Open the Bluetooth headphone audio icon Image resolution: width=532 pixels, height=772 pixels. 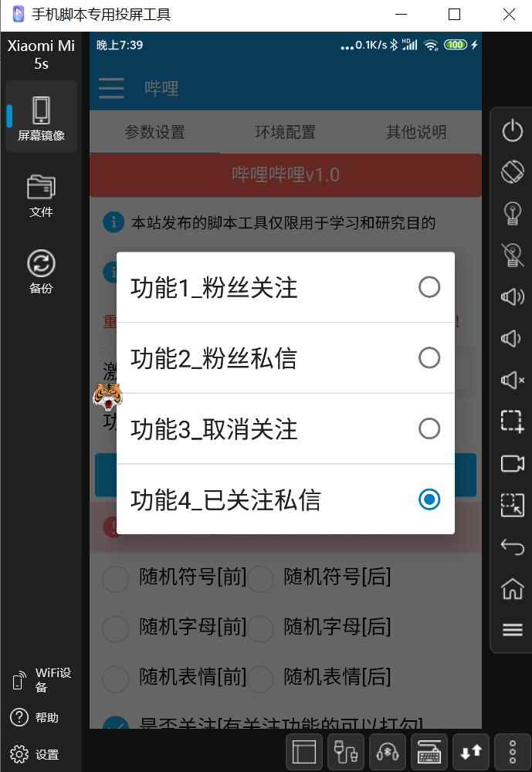pos(388,752)
